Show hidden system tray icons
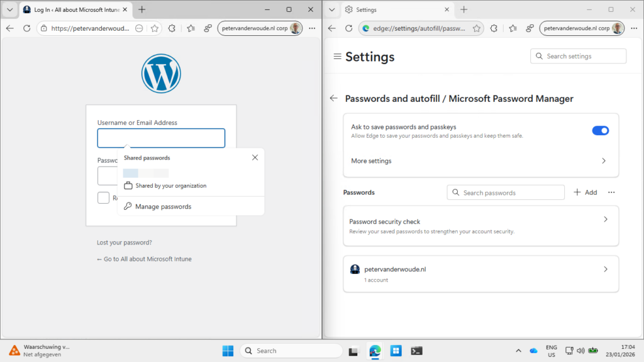This screenshot has height=362, width=644. coord(518,351)
